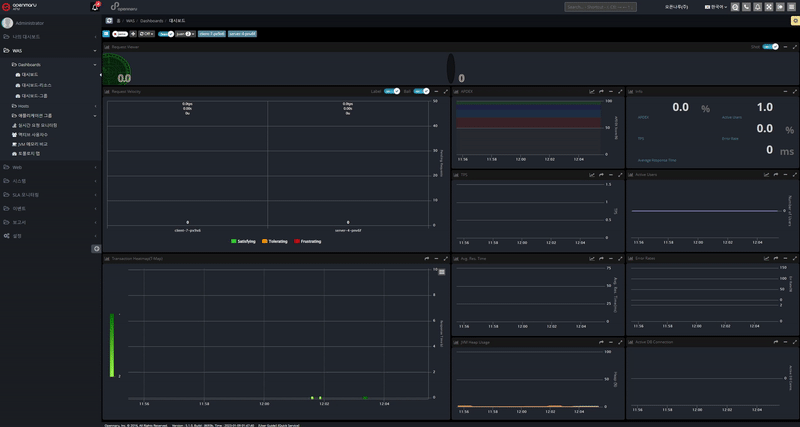
Task: Toggle the Label switch in Request Velocity
Action: point(392,91)
